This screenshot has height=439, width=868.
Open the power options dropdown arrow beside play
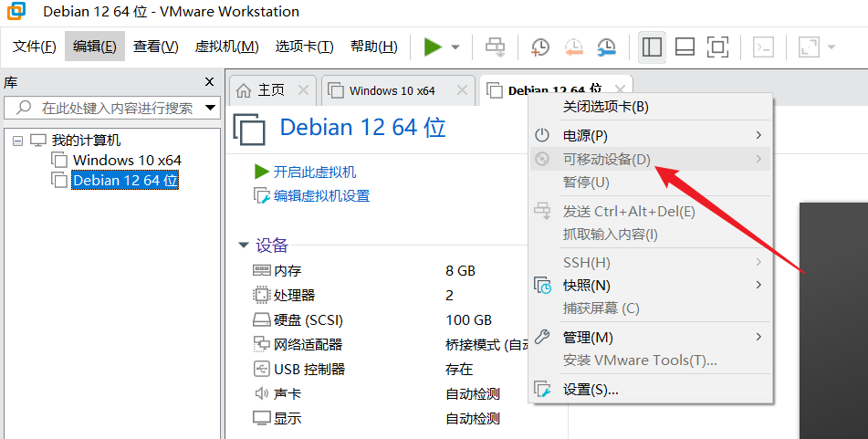click(x=455, y=47)
